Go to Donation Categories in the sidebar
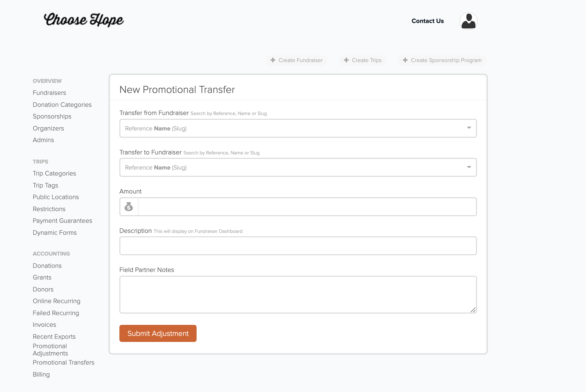 (62, 105)
